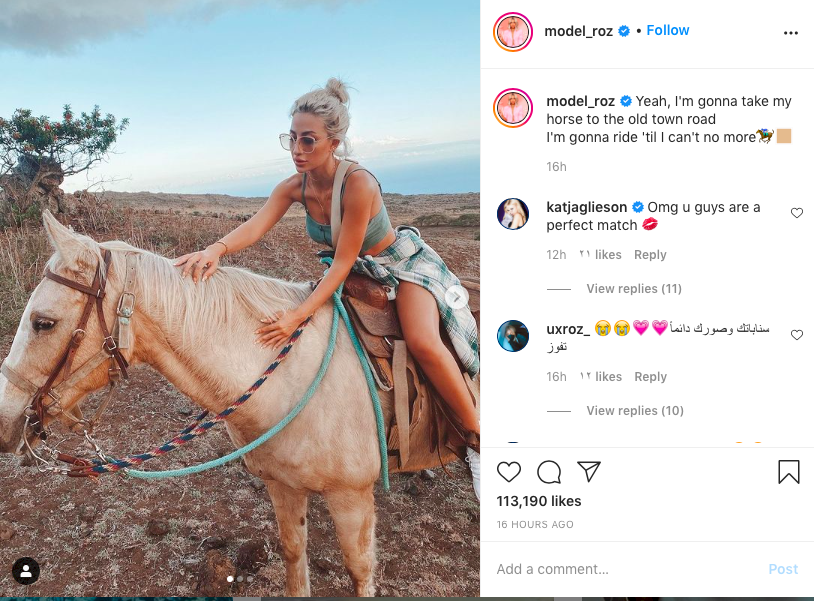
Task: Open the comment bubble icon
Action: click(x=549, y=472)
